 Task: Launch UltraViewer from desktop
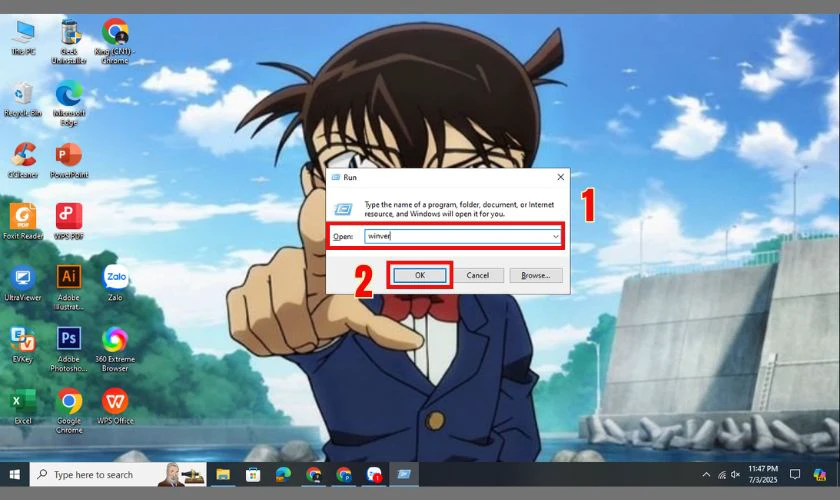23,283
